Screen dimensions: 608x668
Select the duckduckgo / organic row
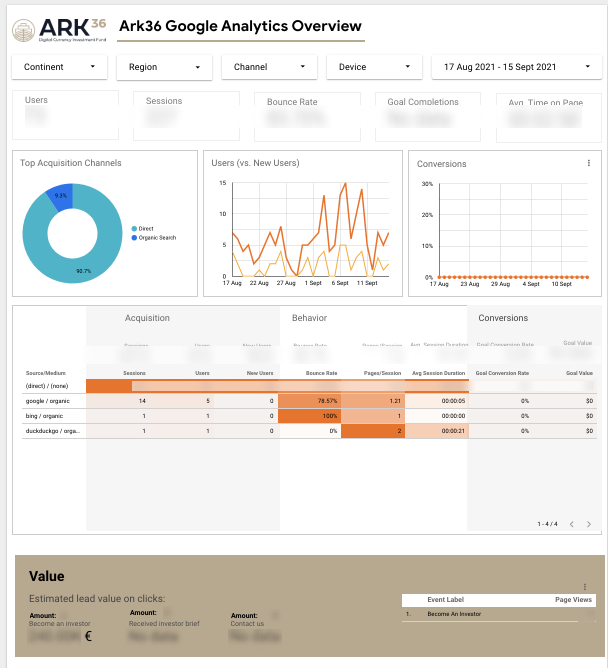(x=309, y=431)
